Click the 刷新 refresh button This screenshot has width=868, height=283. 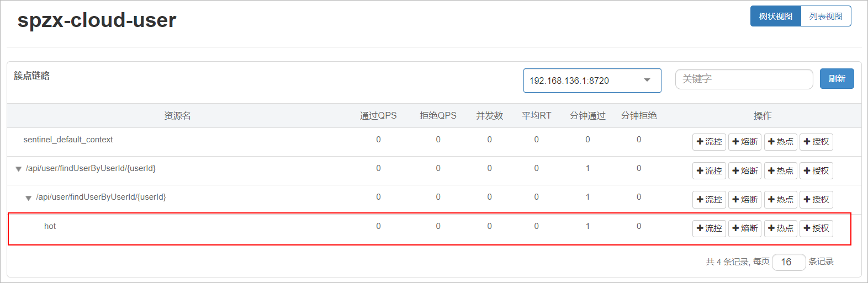pos(837,79)
